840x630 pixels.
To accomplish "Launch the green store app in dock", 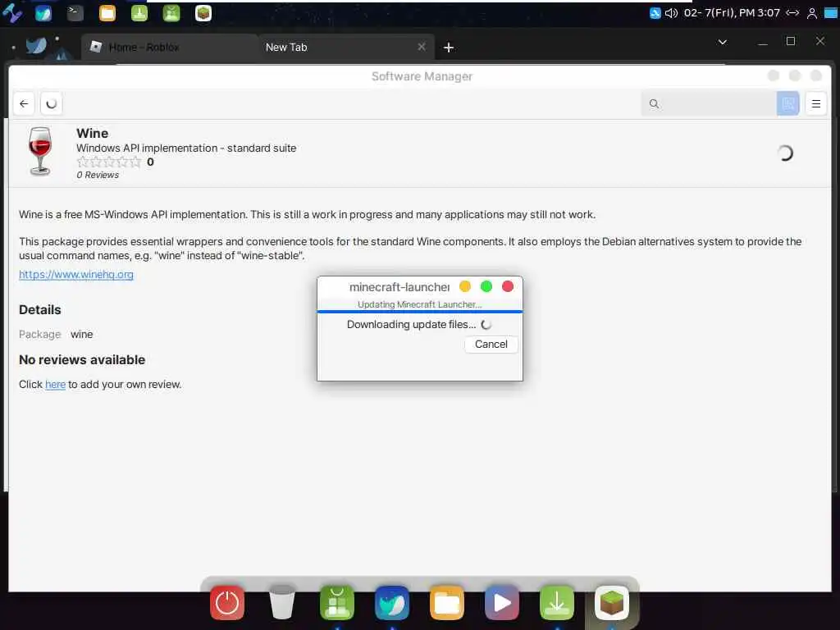I will click(337, 603).
